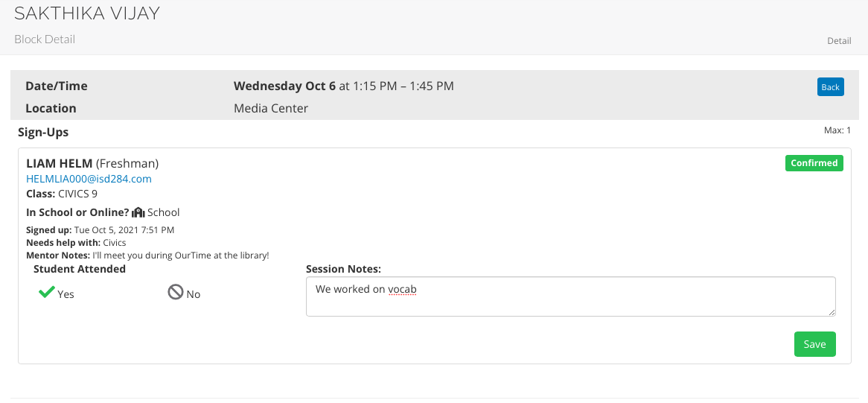Click the Detail breadcrumb text
The height and width of the screenshot is (403, 868).
pyautogui.click(x=839, y=41)
